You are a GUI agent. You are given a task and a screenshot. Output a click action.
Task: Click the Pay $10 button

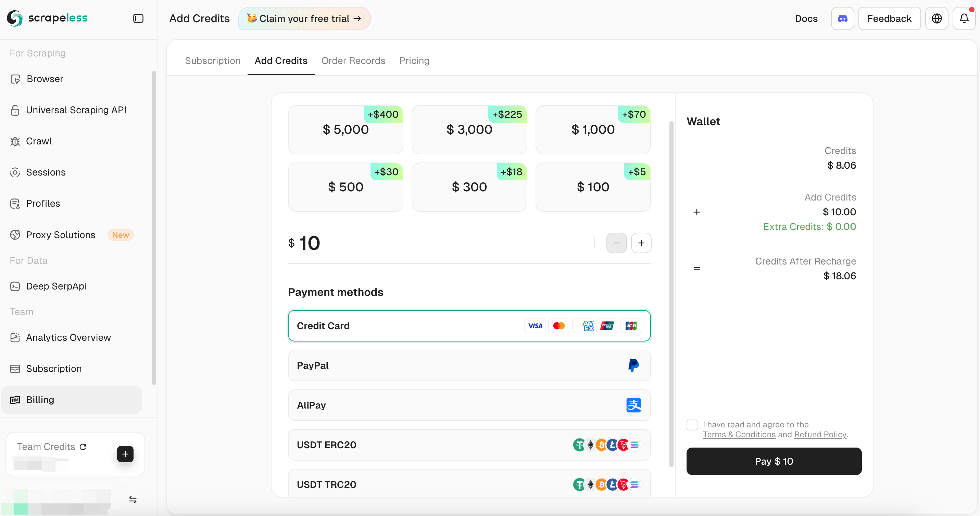(x=774, y=461)
